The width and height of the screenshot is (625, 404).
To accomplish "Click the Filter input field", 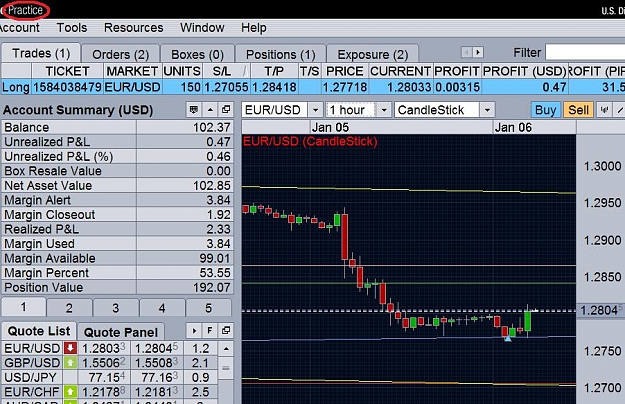I will (585, 52).
